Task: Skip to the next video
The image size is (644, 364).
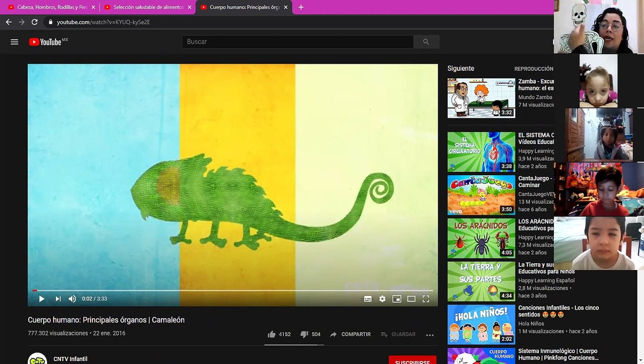Action: pyautogui.click(x=58, y=299)
